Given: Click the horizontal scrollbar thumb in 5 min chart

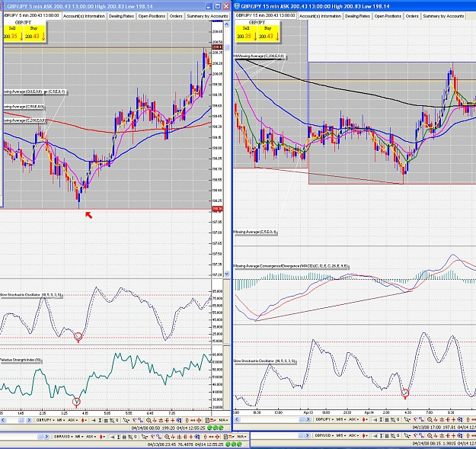Looking at the screenshot, I should click(x=21, y=420).
